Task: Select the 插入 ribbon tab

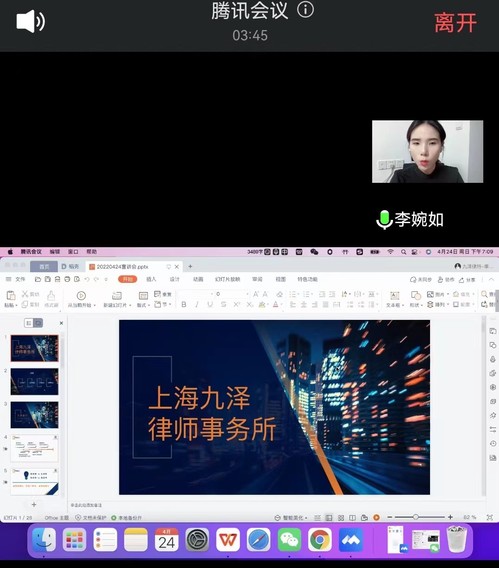Action: (x=151, y=279)
